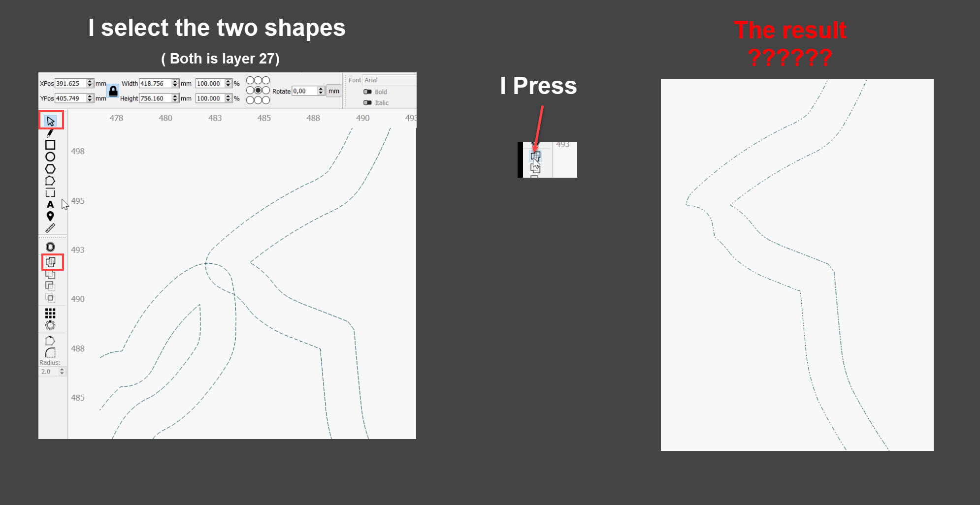Click the Radius value stepper
The width and height of the screenshot is (980, 505).
pos(62,372)
